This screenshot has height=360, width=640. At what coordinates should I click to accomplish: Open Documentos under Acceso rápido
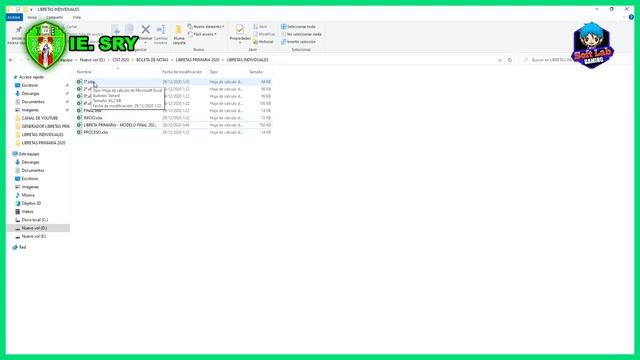[33, 102]
